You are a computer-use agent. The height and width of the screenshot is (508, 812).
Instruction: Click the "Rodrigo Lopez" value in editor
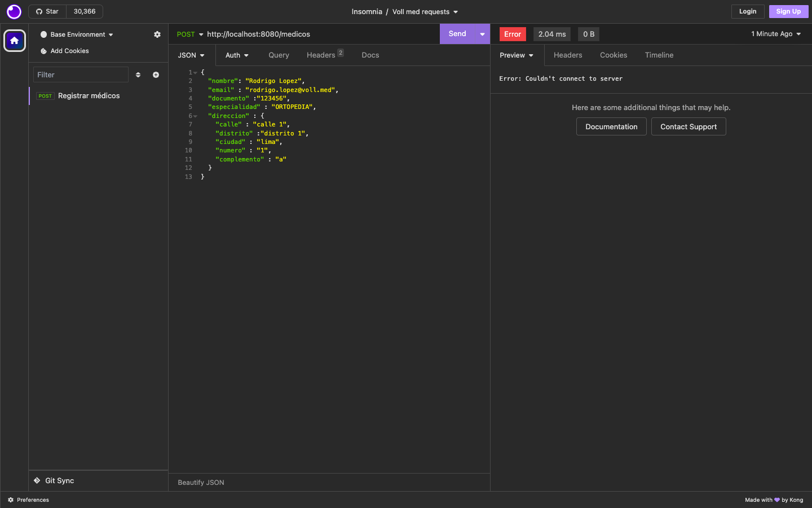coord(273,81)
